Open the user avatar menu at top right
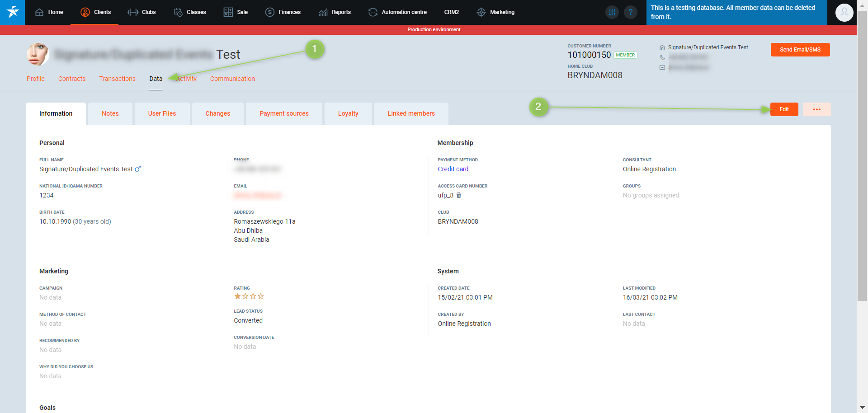868x413 pixels. coord(844,13)
